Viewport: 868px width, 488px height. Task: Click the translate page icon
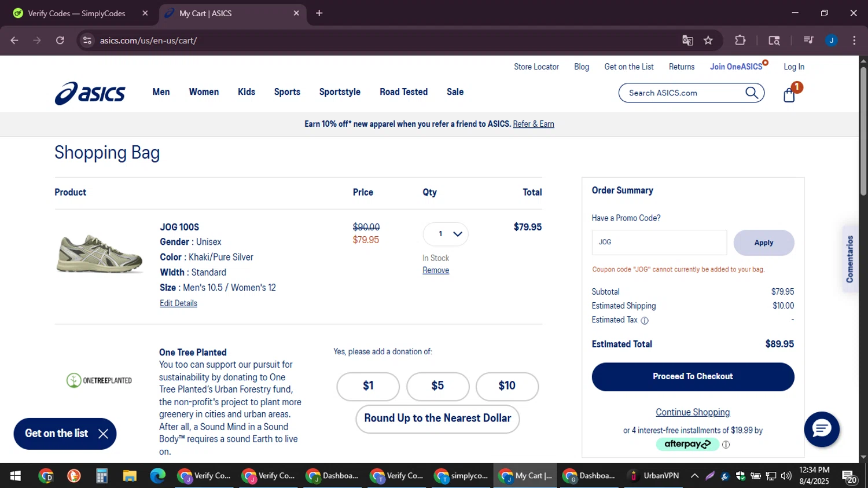point(687,41)
